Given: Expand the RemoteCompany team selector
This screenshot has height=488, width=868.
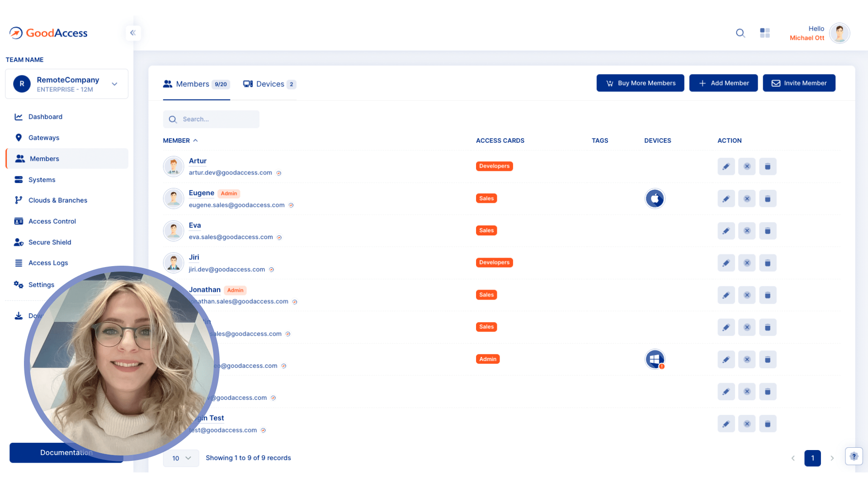Looking at the screenshot, I should 114,84.
